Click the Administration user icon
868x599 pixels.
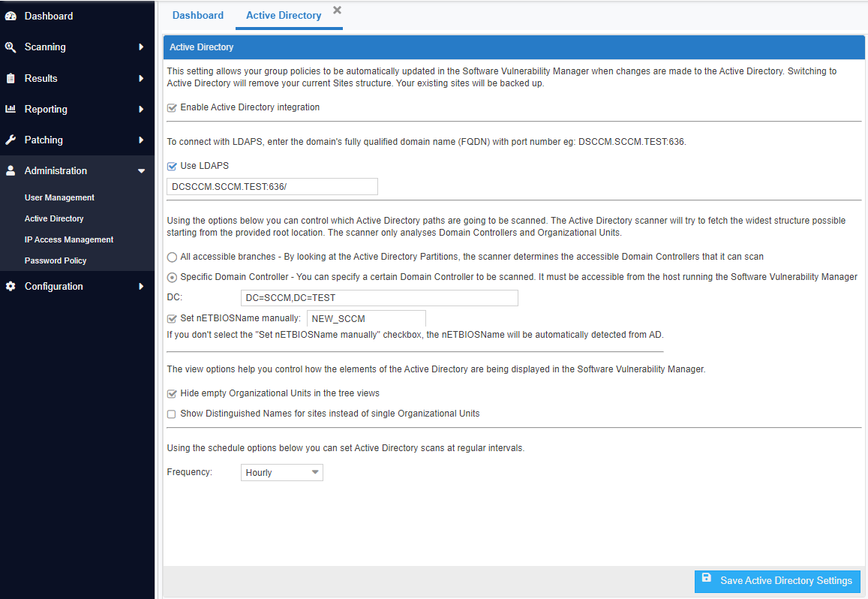(11, 171)
